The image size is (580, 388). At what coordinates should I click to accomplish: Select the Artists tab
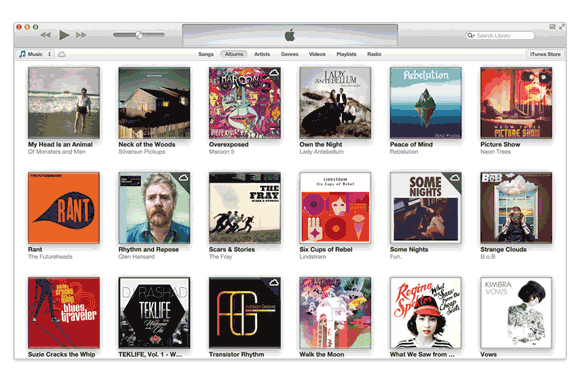(x=262, y=54)
